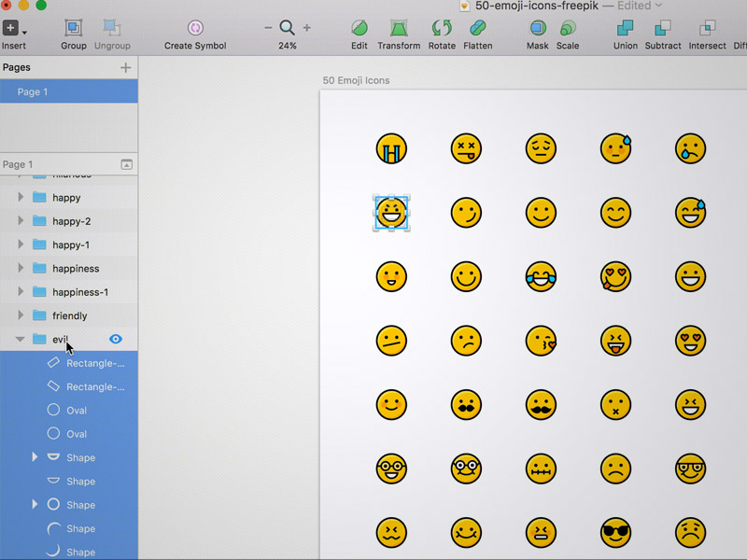Viewport: 747px width, 560px height.
Task: Select the happiness-1 layer name
Action: click(80, 292)
